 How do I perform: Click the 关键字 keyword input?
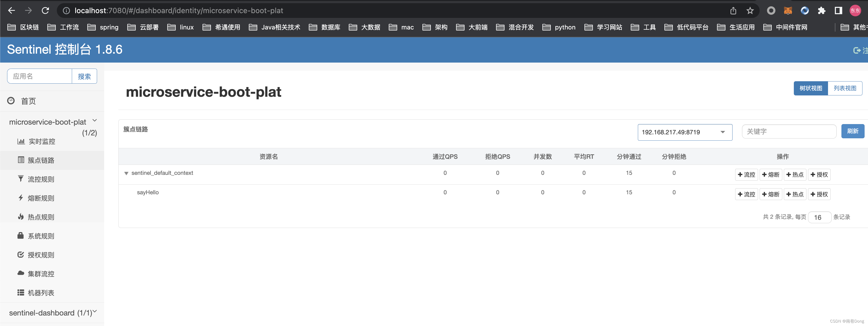(789, 131)
